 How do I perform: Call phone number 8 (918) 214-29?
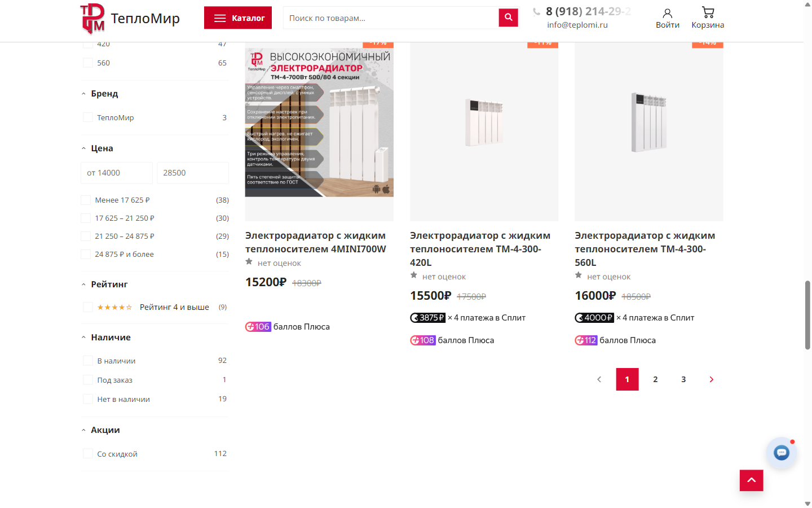588,11
